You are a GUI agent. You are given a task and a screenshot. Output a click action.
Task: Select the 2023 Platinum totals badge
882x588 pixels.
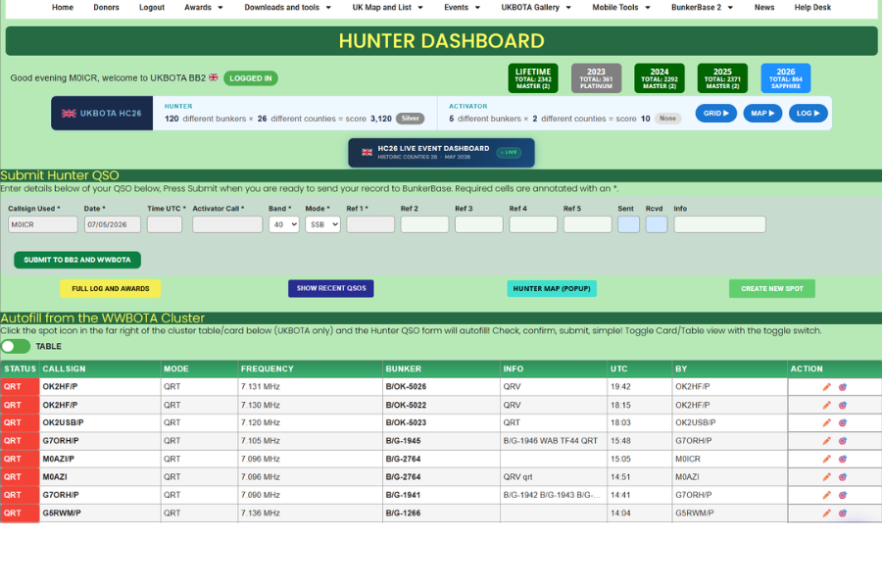(596, 78)
